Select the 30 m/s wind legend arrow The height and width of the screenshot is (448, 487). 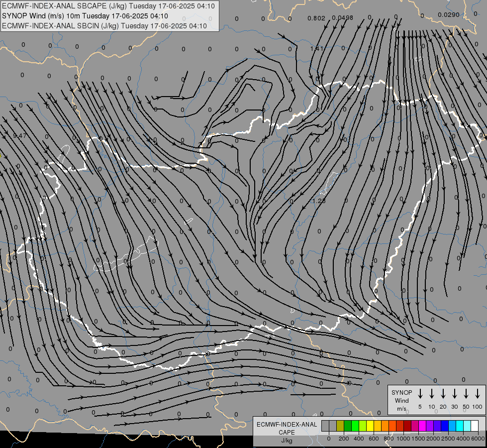pyautogui.click(x=454, y=393)
